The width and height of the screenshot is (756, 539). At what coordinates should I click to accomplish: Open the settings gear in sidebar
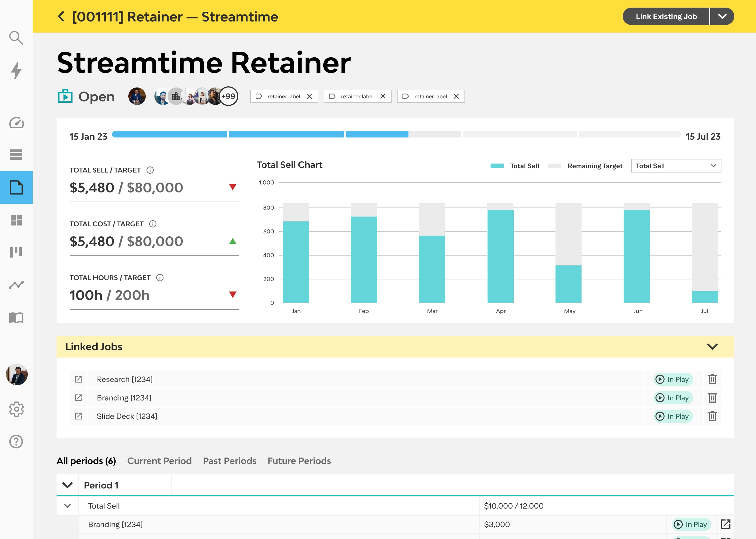(x=16, y=409)
